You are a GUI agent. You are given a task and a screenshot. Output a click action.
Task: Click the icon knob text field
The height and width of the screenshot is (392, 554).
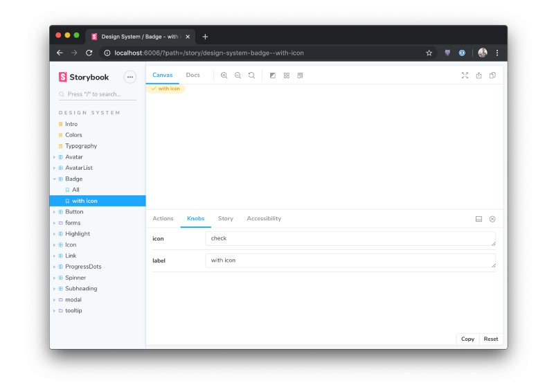click(x=350, y=238)
